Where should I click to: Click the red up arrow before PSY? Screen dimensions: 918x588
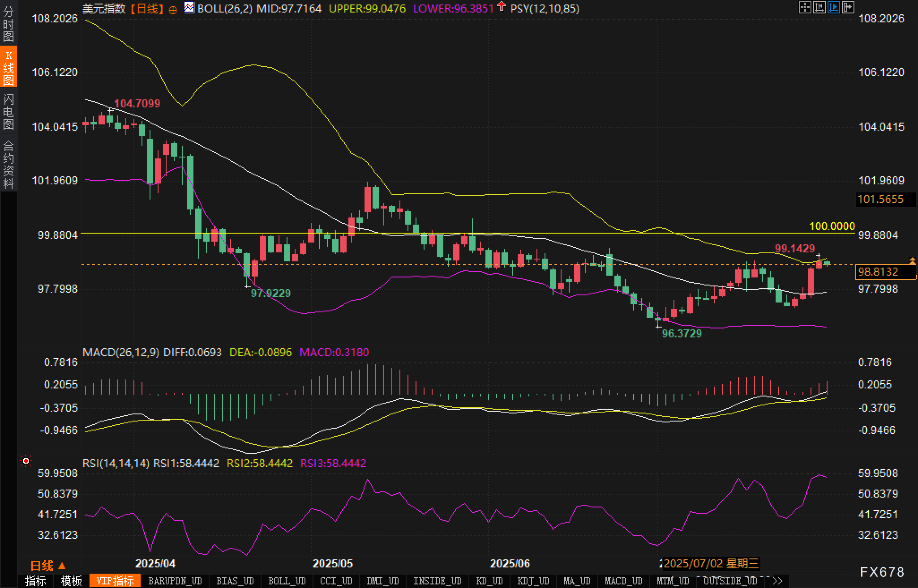[x=502, y=6]
